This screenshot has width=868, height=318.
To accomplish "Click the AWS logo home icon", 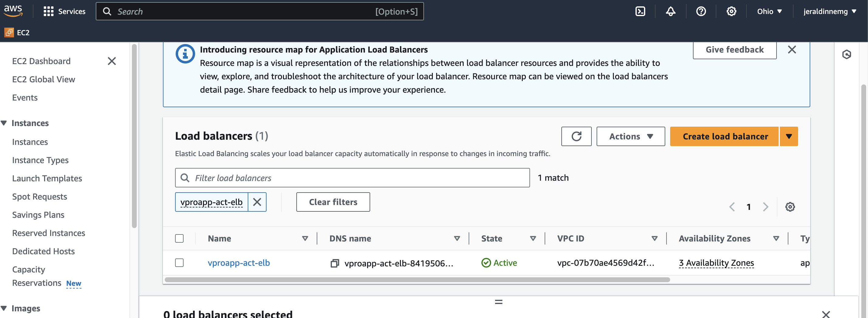I will [13, 11].
